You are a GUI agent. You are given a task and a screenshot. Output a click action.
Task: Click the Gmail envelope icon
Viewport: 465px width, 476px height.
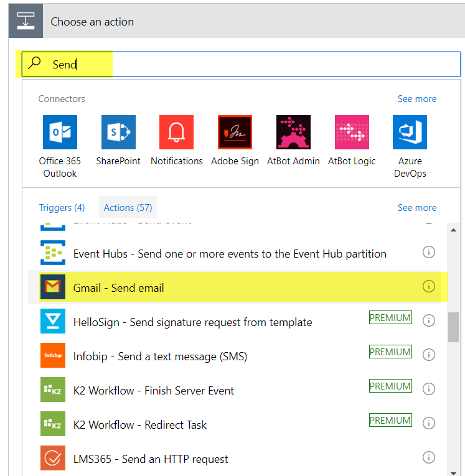pyautogui.click(x=53, y=287)
